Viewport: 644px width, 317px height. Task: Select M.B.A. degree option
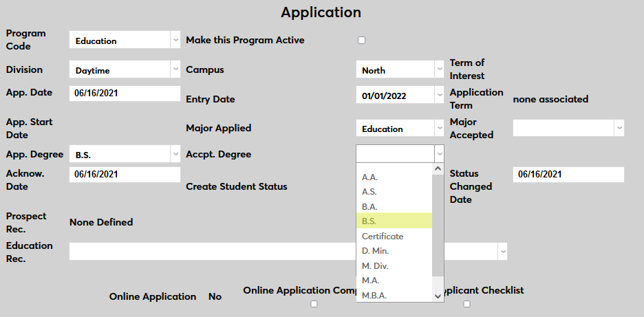394,295
